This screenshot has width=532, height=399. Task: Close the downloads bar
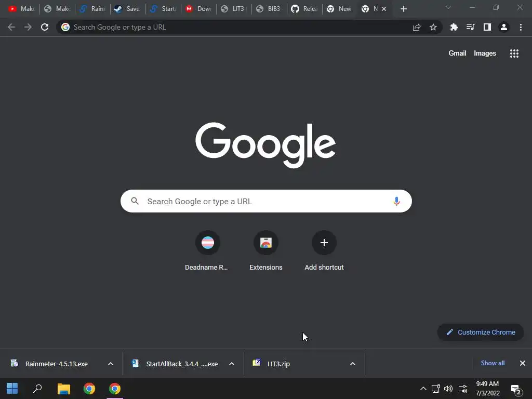tap(523, 363)
